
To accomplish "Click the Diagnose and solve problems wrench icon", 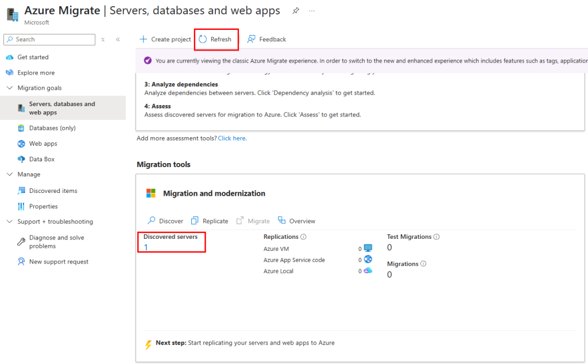I will (21, 242).
